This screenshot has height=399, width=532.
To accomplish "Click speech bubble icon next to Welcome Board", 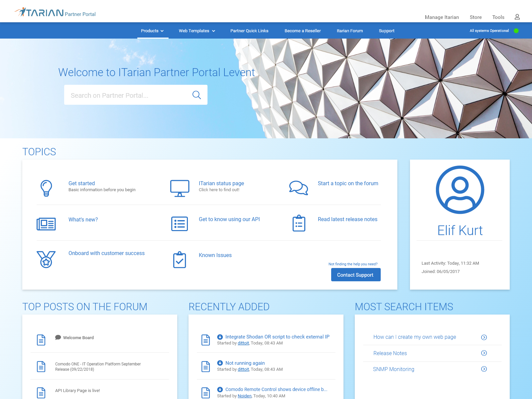I will coord(58,337).
